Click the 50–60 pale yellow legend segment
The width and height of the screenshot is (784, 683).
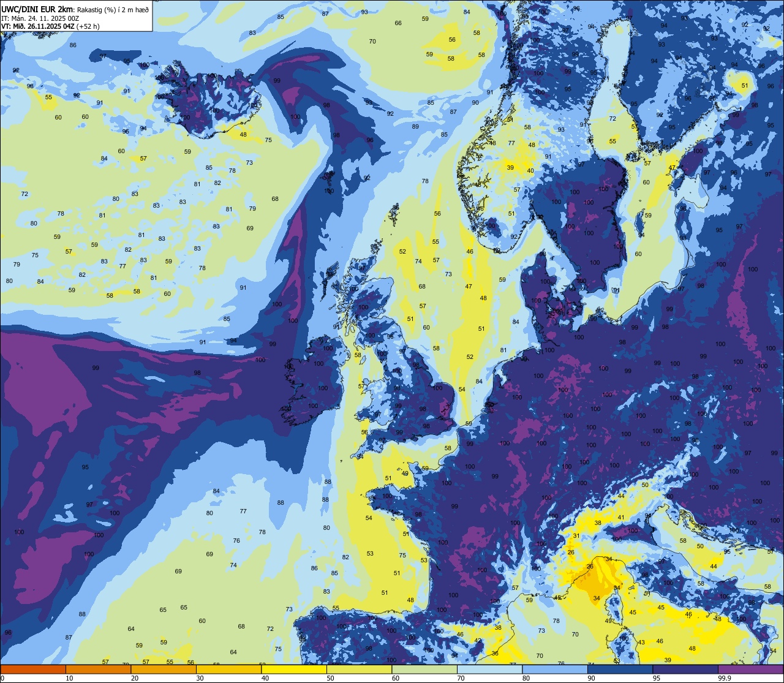[x=359, y=669]
